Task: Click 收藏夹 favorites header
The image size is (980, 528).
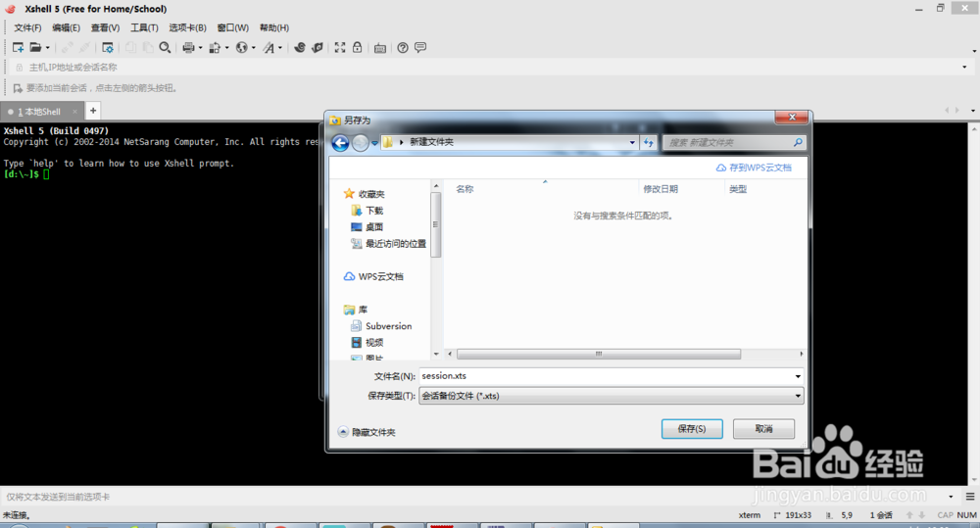Action: 365,194
